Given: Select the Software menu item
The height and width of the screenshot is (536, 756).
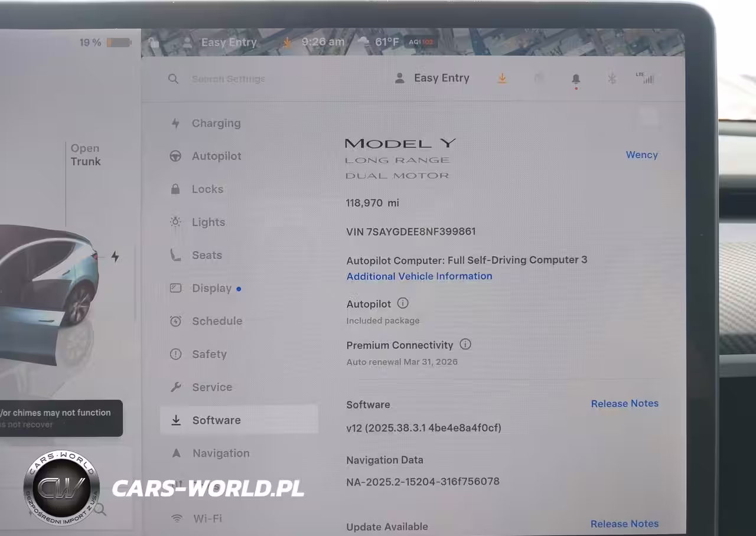Looking at the screenshot, I should (x=216, y=420).
